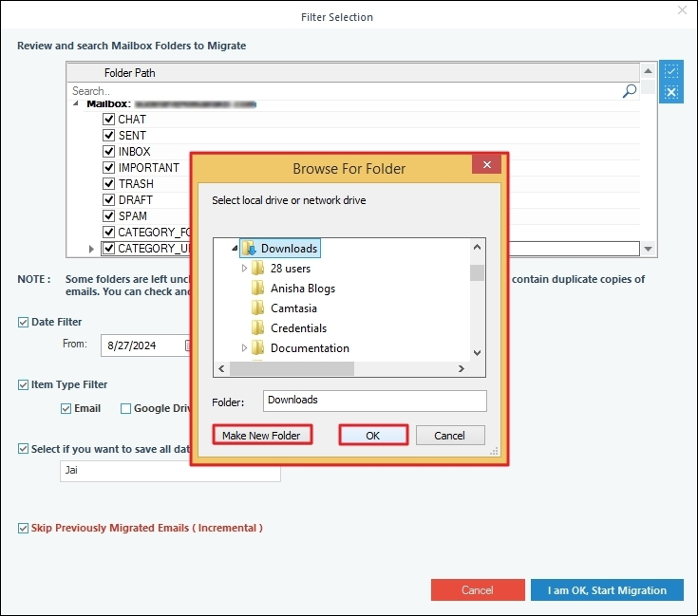Click the Folder name input field
The height and width of the screenshot is (616, 698).
[375, 401]
